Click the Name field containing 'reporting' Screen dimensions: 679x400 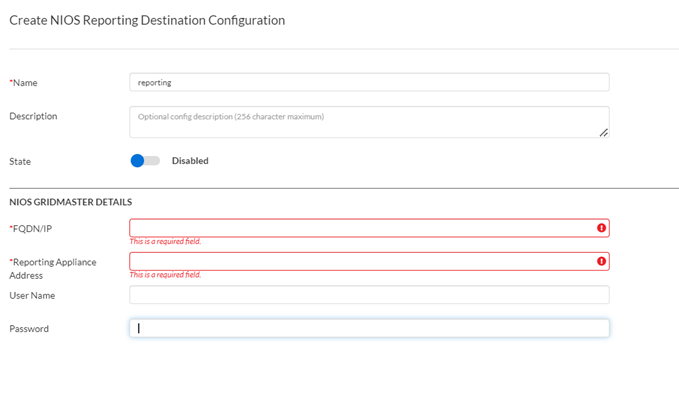(369, 82)
